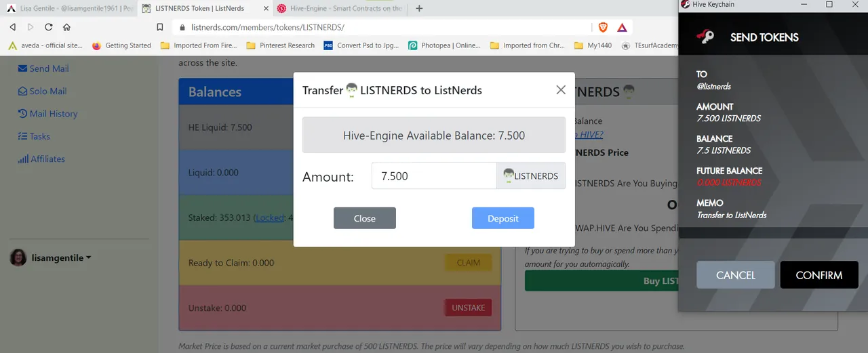This screenshot has height=353, width=868.
Task: Open Brave Rewards triangle icon
Action: [x=622, y=27]
